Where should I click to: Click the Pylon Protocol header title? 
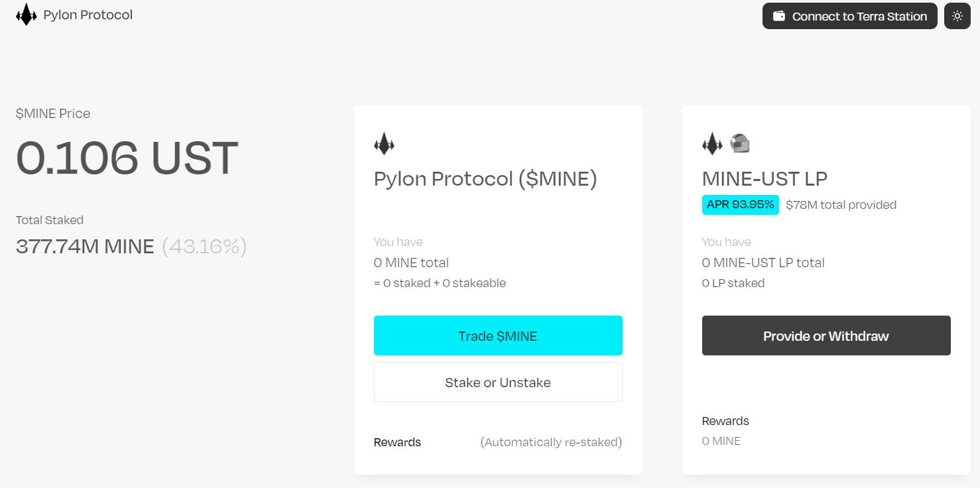coord(88,15)
